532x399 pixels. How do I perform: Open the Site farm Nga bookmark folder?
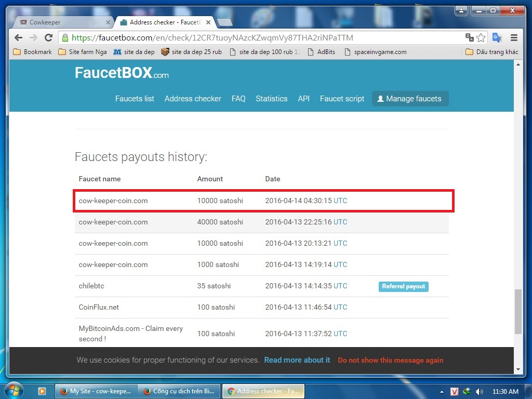tap(83, 52)
